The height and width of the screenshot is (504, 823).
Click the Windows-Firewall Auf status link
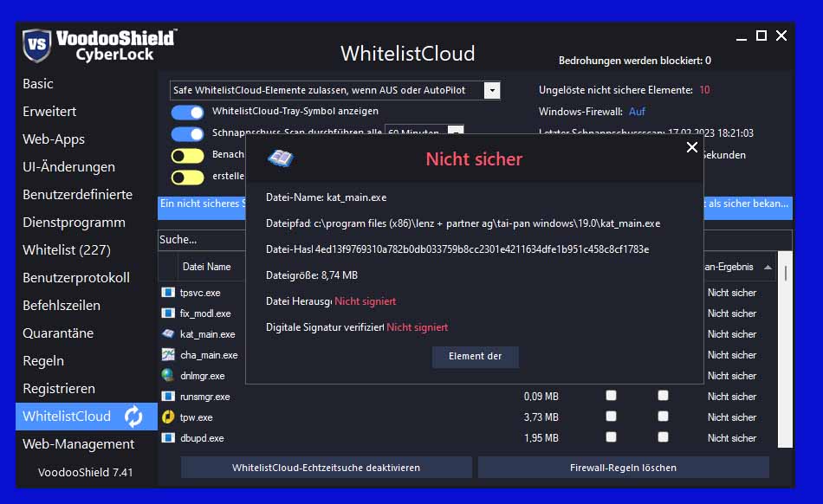click(637, 111)
